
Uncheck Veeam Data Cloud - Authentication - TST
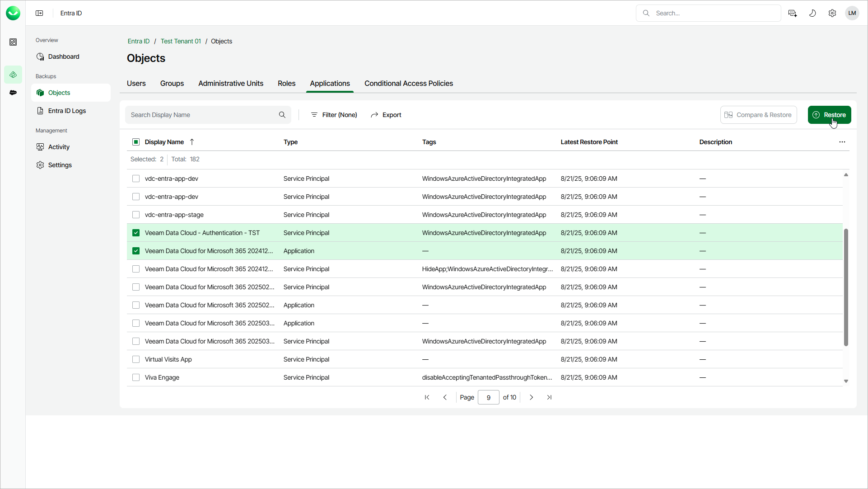[136, 233]
